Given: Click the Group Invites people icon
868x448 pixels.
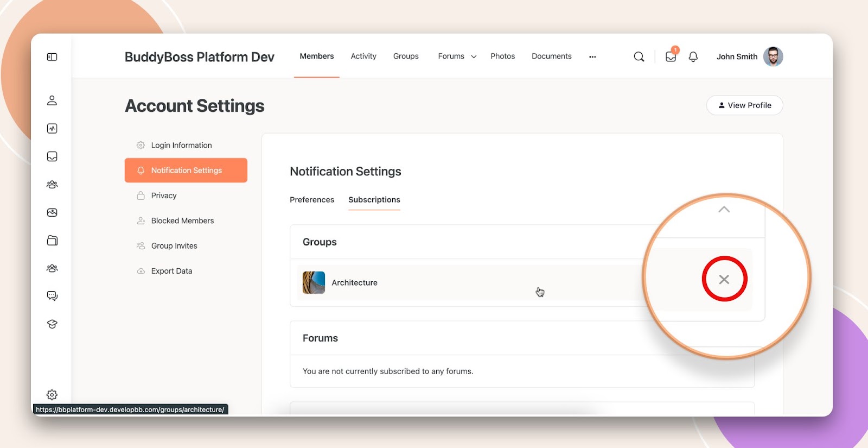Looking at the screenshot, I should coord(141,246).
